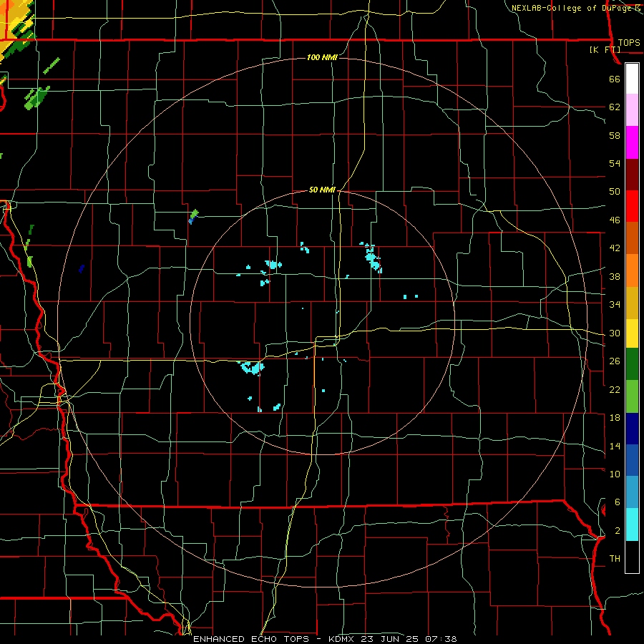Click the 26 value on the scale
Viewport: 644px width, 644px height.
[x=615, y=361]
